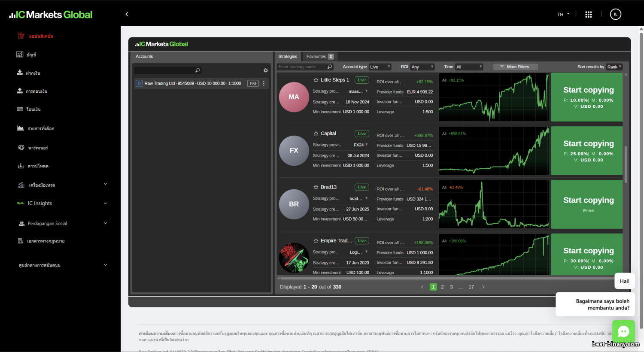This screenshot has height=352, width=644.
Task: Click the Enter strategy name search field
Action: coord(301,67)
